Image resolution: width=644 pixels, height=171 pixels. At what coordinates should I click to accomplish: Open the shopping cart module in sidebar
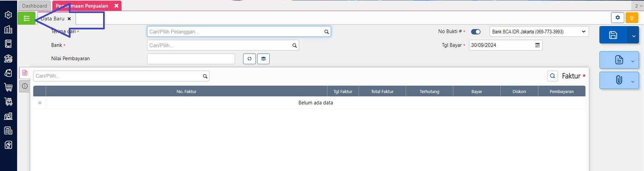[8, 87]
